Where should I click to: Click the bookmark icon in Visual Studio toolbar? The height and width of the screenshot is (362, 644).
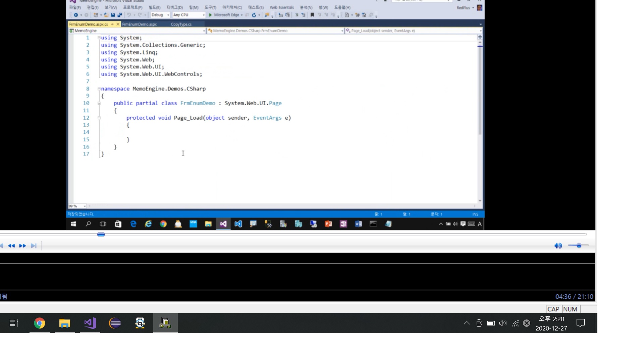click(312, 15)
